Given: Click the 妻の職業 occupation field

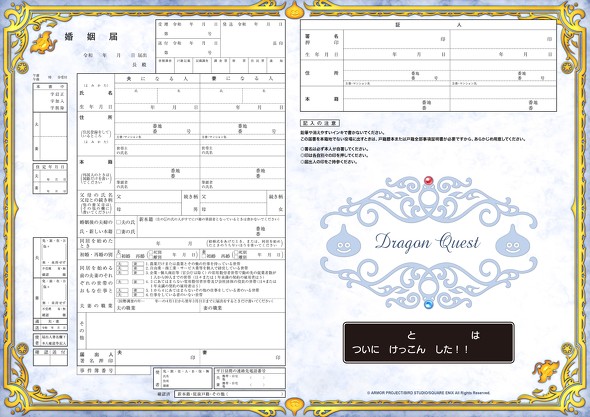Looking at the screenshot, I should pyautogui.click(x=243, y=308).
